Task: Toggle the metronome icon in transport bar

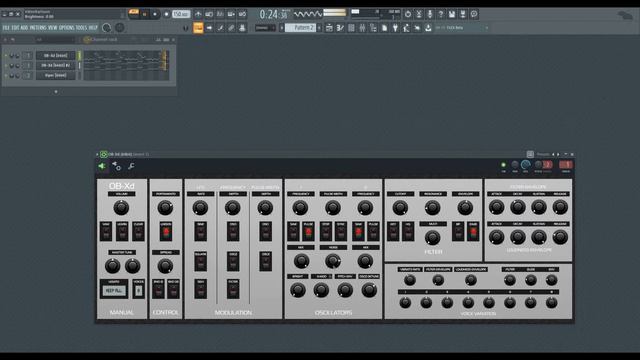Action: point(198,14)
